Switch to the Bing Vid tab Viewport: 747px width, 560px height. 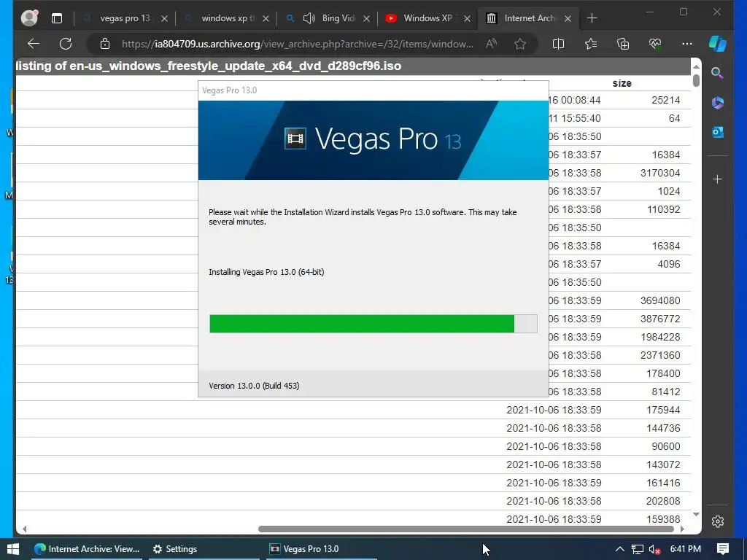tap(338, 18)
